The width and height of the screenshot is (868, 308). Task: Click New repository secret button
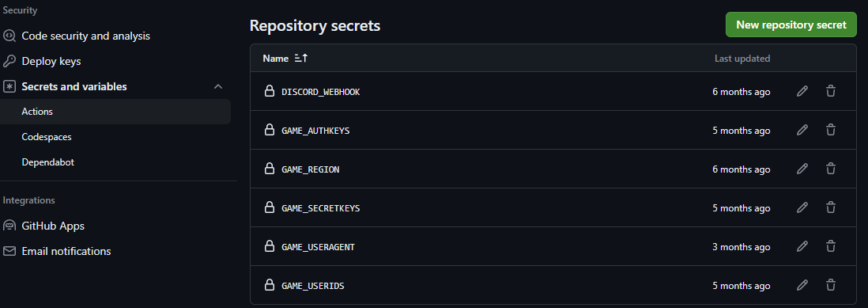point(791,25)
